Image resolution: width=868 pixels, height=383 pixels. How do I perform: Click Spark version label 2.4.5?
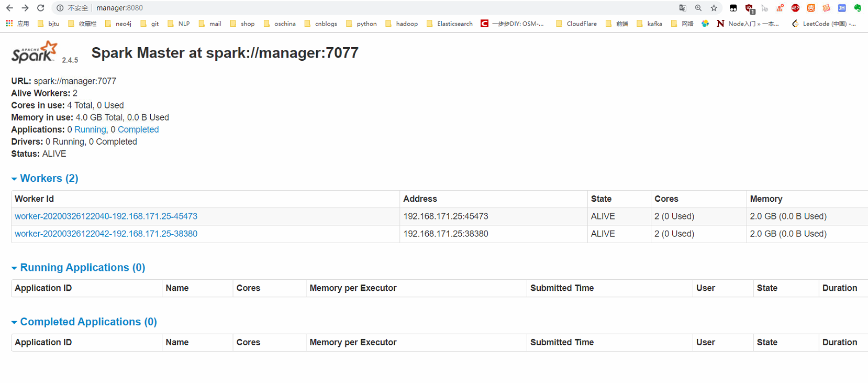70,60
